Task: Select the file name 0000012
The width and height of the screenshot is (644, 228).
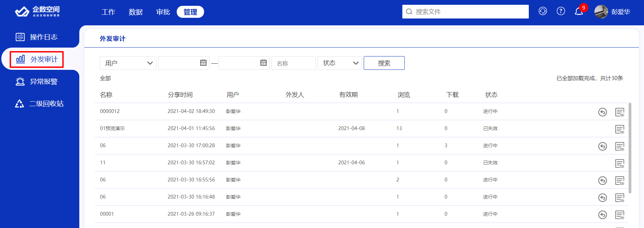Action: point(110,111)
